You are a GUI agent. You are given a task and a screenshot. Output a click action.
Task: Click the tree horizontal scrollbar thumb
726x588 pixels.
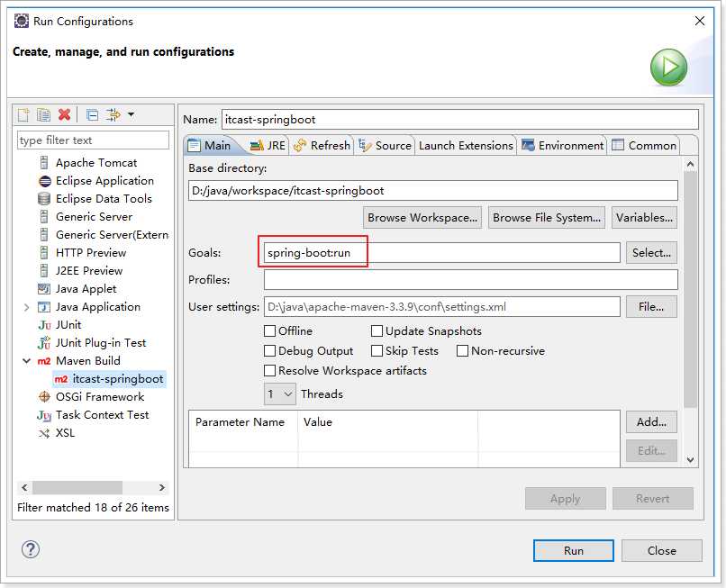(77, 487)
